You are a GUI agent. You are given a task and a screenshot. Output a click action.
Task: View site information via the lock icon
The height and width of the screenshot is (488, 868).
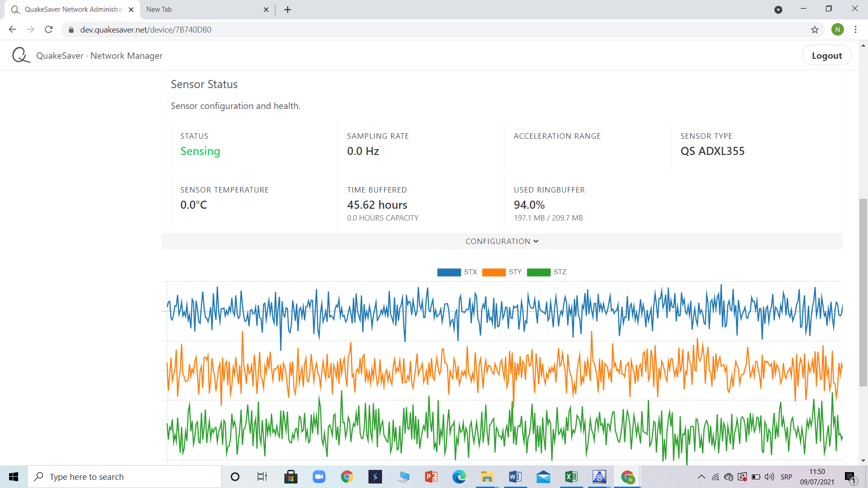tap(71, 30)
